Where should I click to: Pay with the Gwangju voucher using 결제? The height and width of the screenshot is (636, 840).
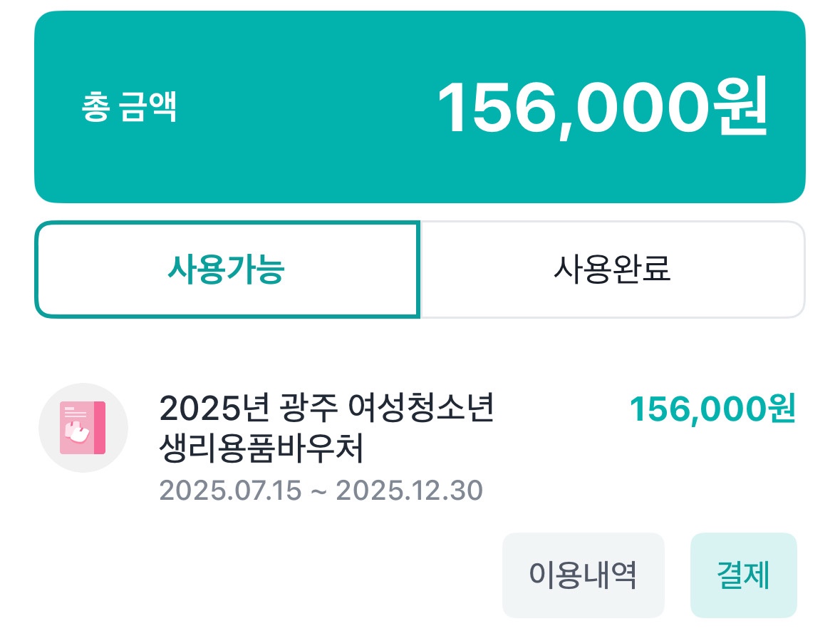[x=743, y=575]
